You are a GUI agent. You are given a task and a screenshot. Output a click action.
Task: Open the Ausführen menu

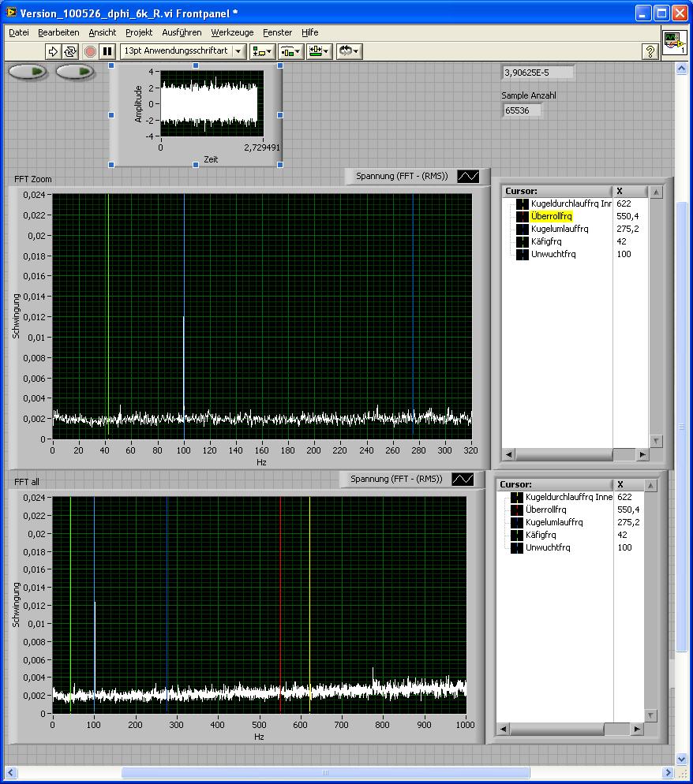[x=182, y=32]
